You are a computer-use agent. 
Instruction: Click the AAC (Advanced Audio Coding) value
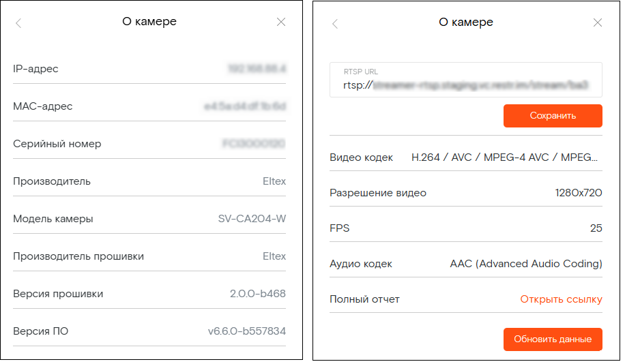coord(526,264)
